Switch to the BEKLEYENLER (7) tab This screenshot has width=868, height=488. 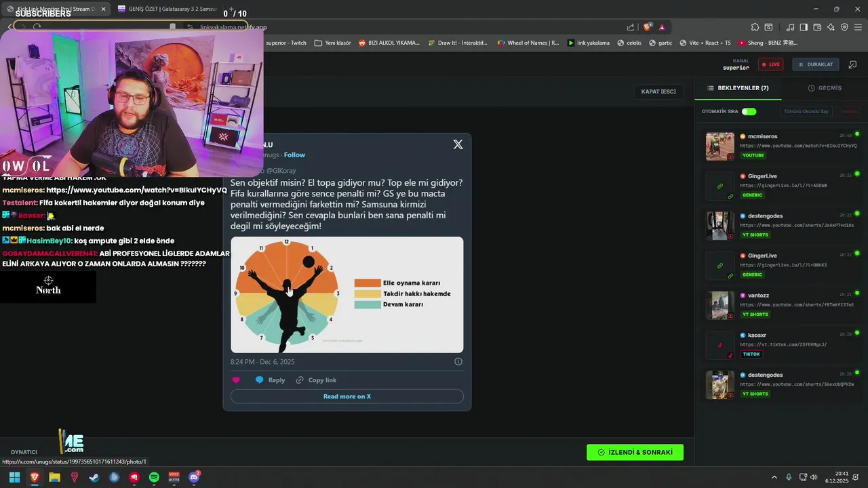point(738,88)
